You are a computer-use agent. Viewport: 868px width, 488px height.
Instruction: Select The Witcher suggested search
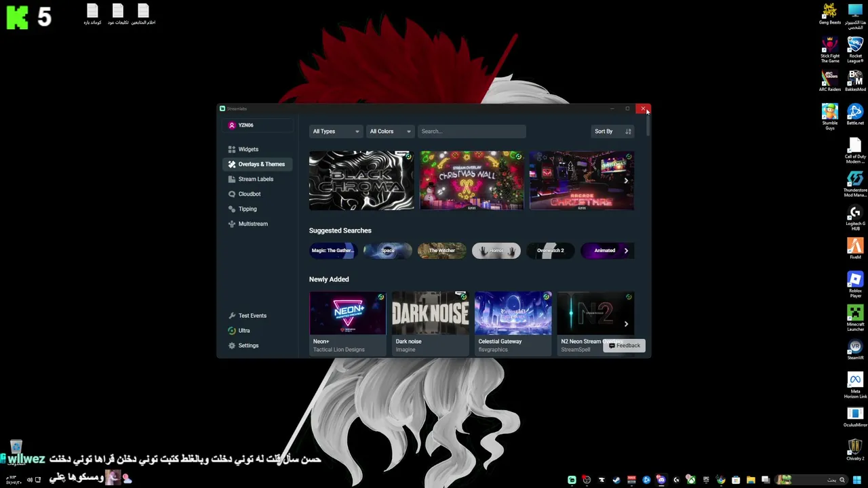tap(442, 251)
